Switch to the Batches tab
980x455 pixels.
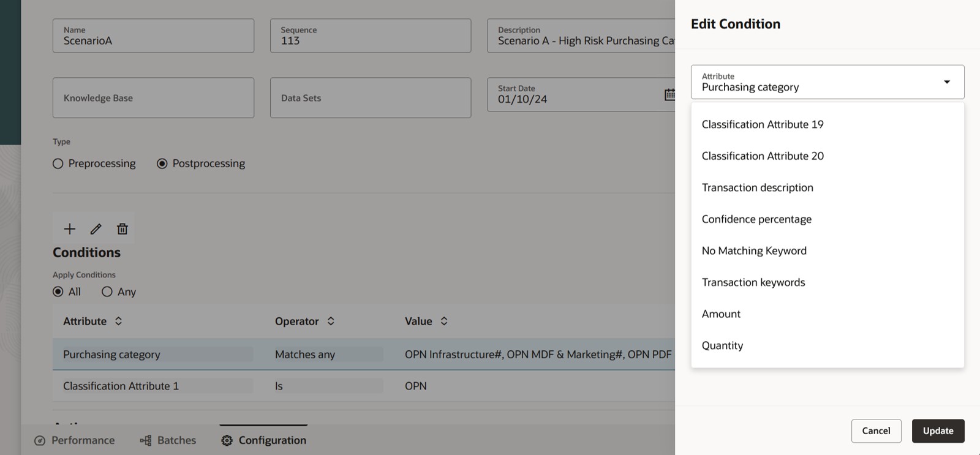tap(168, 440)
